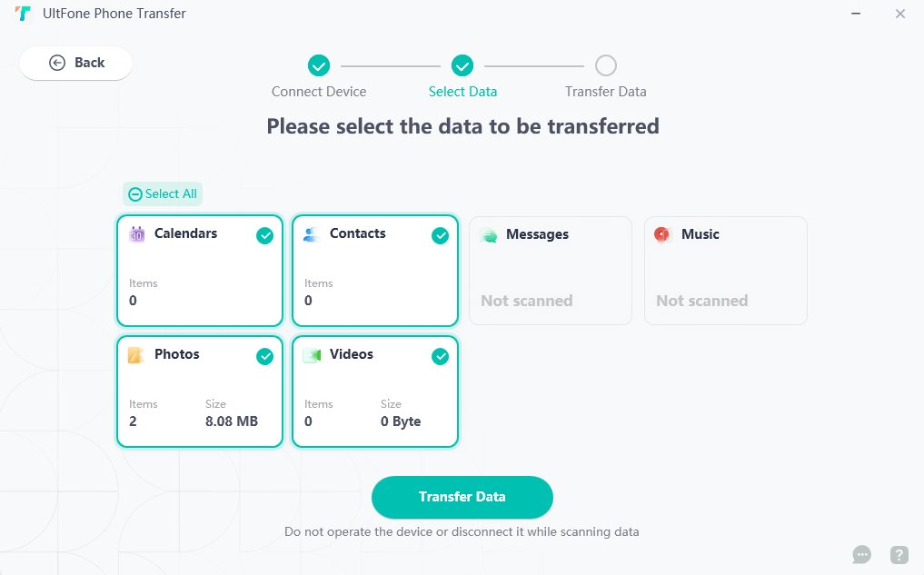The width and height of the screenshot is (924, 575).
Task: Click the Music icon
Action: click(664, 234)
